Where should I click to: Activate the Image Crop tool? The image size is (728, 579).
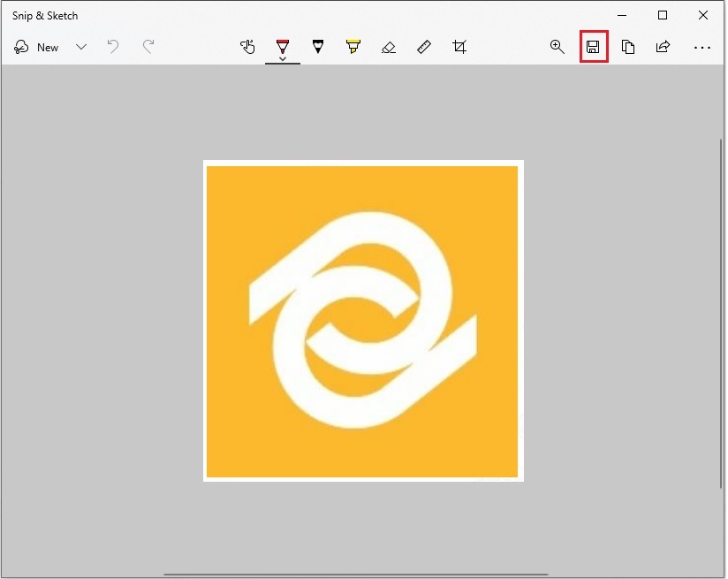coord(459,47)
